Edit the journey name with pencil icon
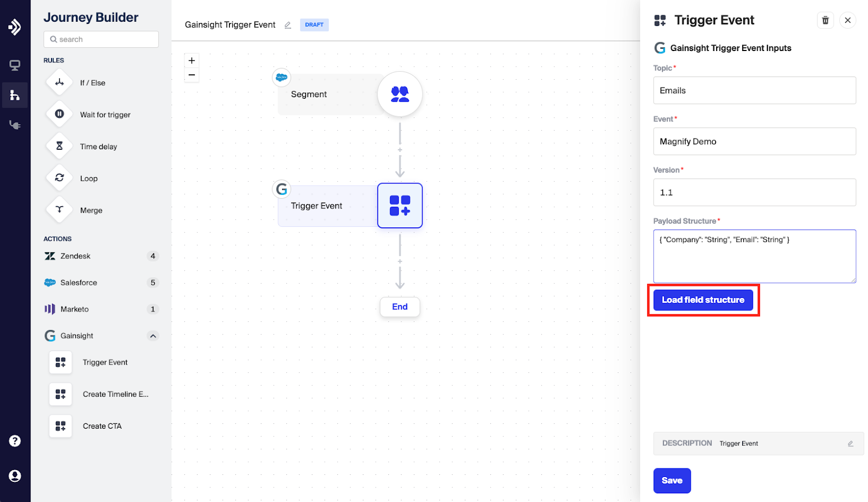 (288, 25)
